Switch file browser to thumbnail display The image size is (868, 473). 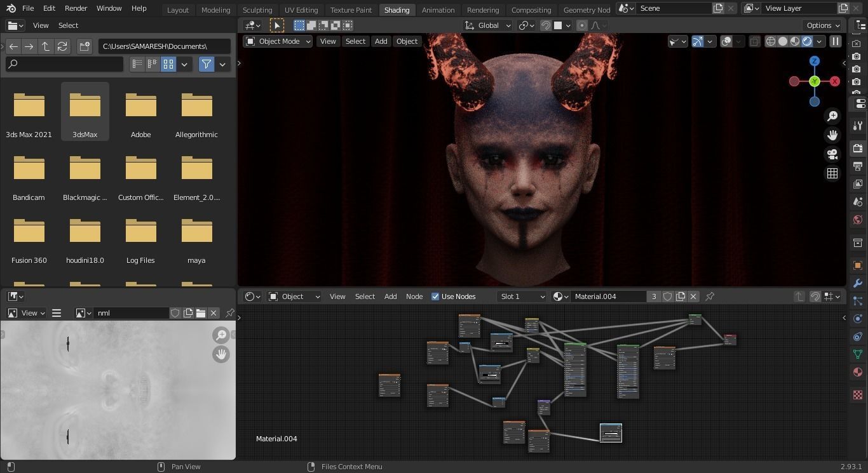[x=168, y=64]
